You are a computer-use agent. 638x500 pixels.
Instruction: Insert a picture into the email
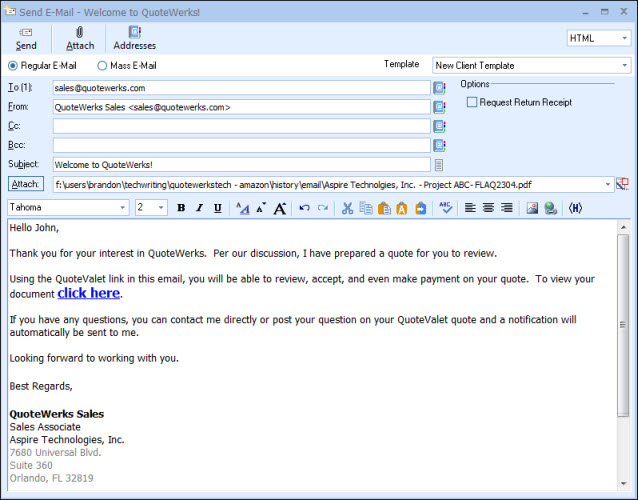pyautogui.click(x=532, y=208)
